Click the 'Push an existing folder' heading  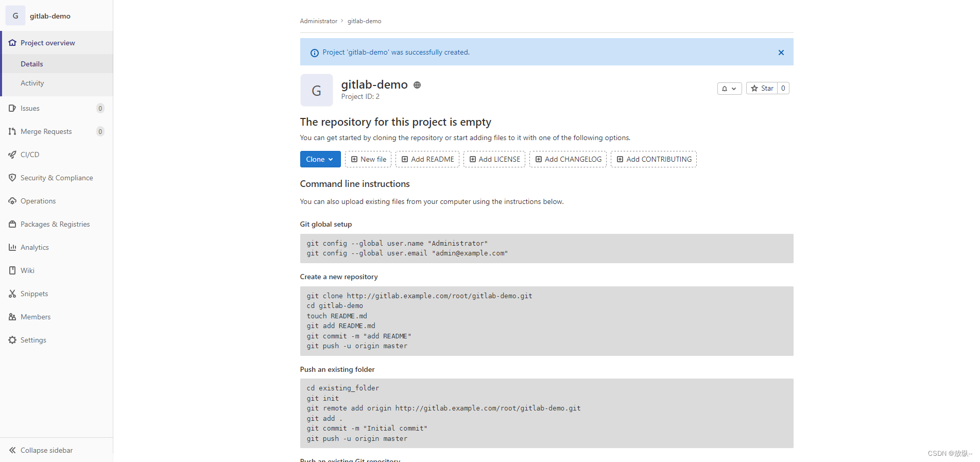coord(337,369)
